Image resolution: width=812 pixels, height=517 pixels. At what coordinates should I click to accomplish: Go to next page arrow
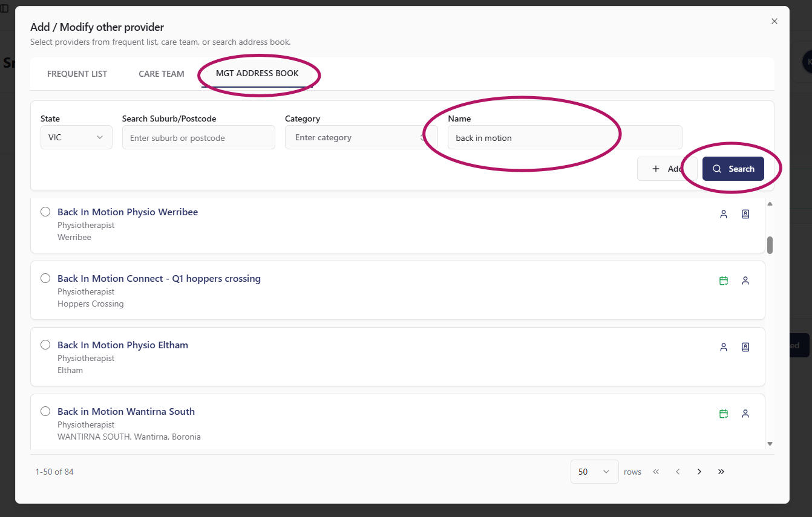[x=699, y=472]
